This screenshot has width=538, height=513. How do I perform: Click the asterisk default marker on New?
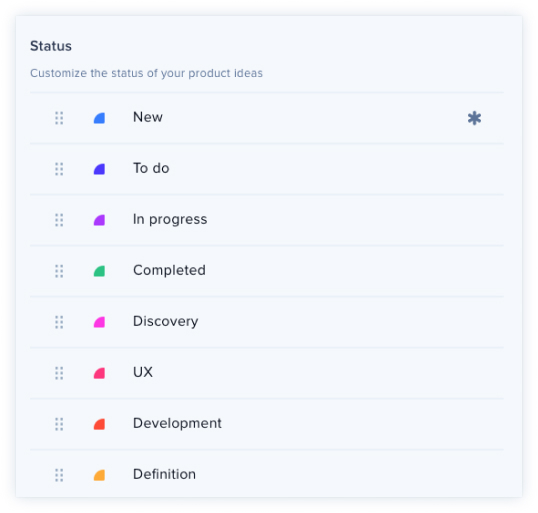[474, 118]
